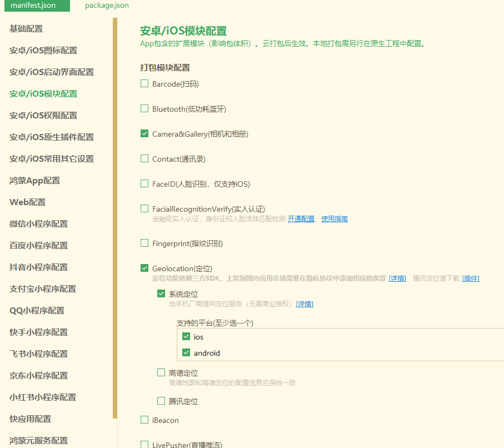Uncheck the android platform checkbox

(x=186, y=353)
